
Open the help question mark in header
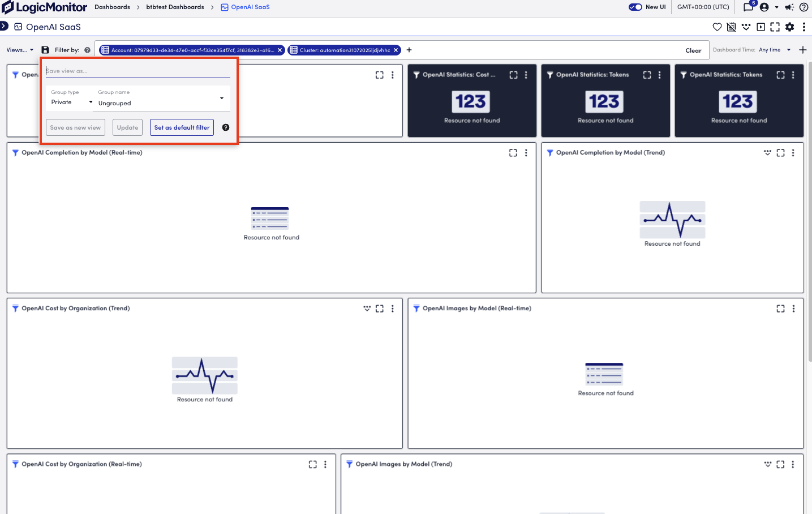coord(804,7)
